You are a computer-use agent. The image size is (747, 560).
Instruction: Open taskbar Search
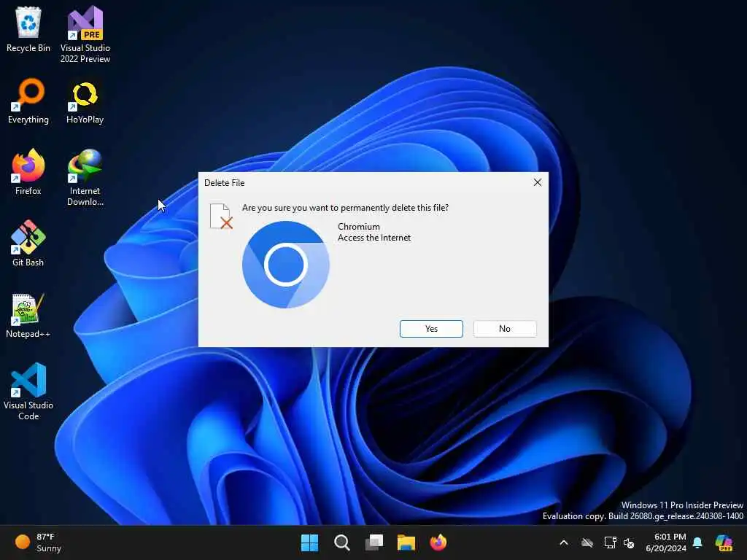pos(341,542)
